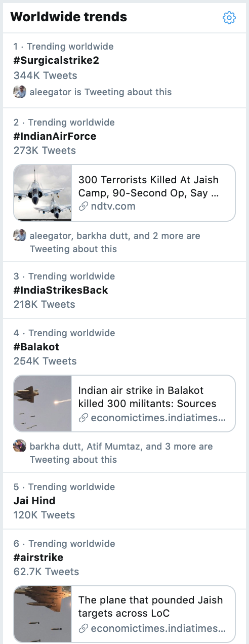Viewport: 249px width, 644px height.
Task: Click the bomber dropping bombs thumbnail under #Balakot
Action: tap(43, 404)
